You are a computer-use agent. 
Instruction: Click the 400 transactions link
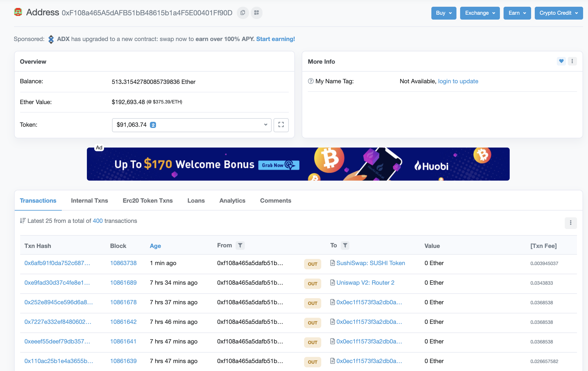(x=98, y=221)
